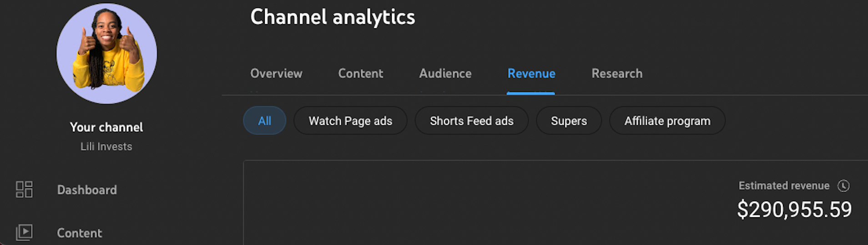Go to the Audience tab
This screenshot has width=868, height=245.
445,73
